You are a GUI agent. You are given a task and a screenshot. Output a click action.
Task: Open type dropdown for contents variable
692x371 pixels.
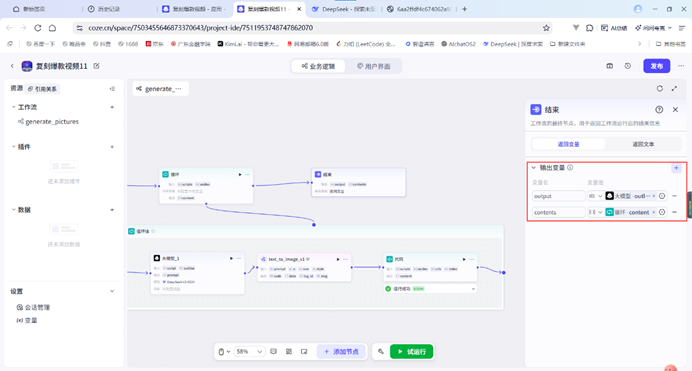coord(595,212)
